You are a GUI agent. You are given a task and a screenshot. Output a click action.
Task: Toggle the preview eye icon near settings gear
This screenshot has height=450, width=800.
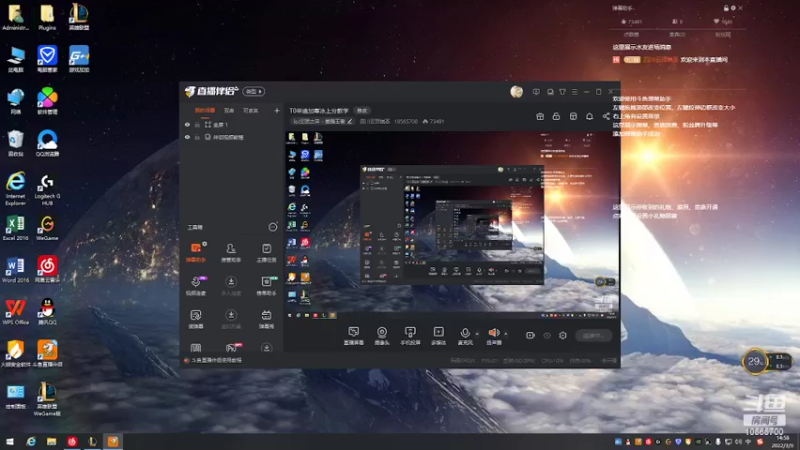coord(547,335)
